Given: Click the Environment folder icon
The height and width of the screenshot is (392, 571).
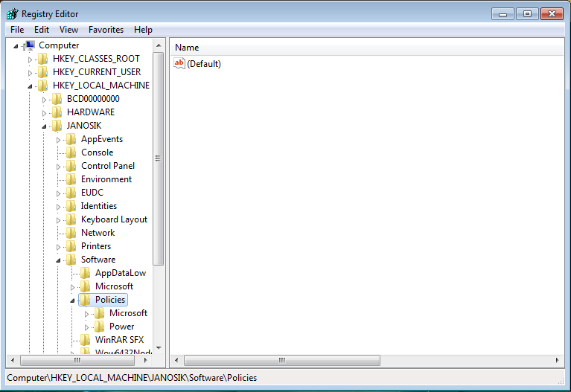Looking at the screenshot, I should click(71, 179).
